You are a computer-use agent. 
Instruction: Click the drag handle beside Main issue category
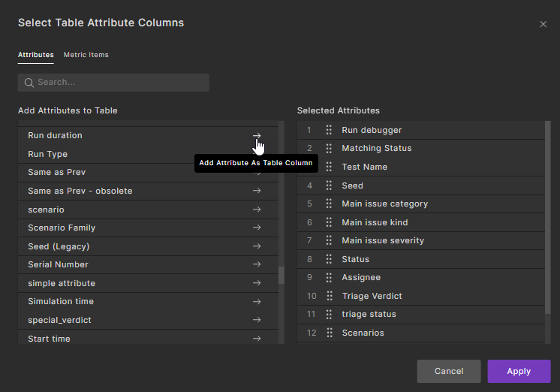click(x=329, y=204)
